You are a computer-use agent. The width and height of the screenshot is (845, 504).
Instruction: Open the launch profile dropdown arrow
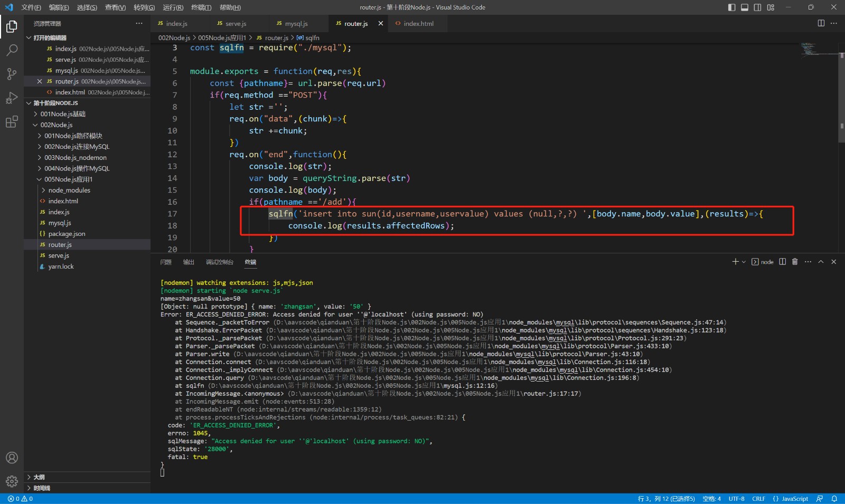point(744,262)
